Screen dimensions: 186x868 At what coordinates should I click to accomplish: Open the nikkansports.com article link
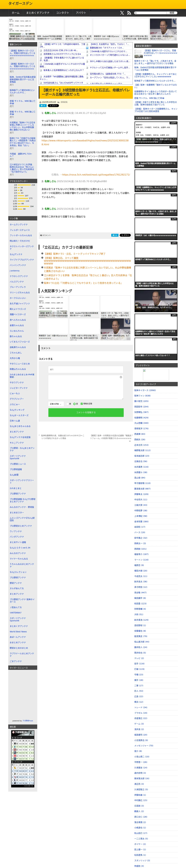(x=85, y=142)
